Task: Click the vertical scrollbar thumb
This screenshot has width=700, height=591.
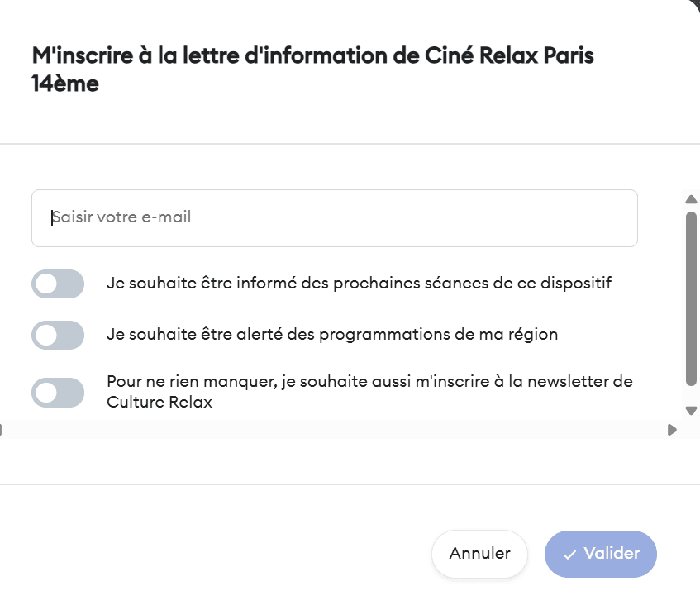Action: click(692, 298)
